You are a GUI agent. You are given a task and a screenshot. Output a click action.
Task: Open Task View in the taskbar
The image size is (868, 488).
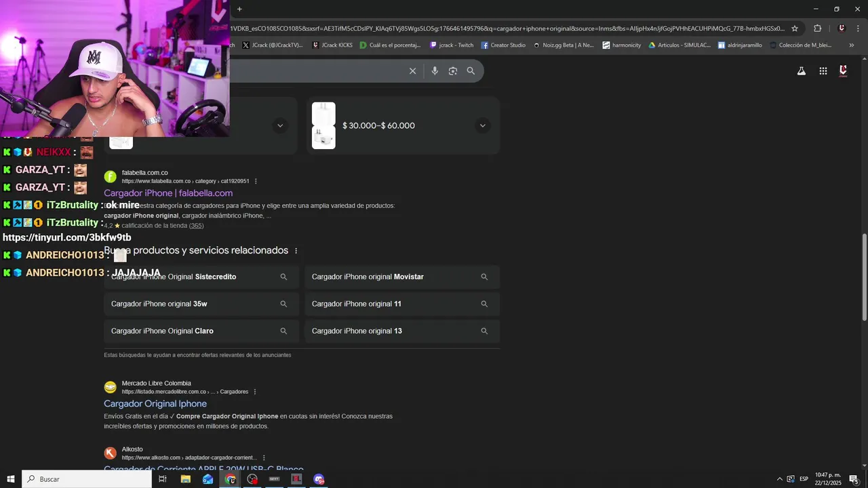click(x=163, y=479)
